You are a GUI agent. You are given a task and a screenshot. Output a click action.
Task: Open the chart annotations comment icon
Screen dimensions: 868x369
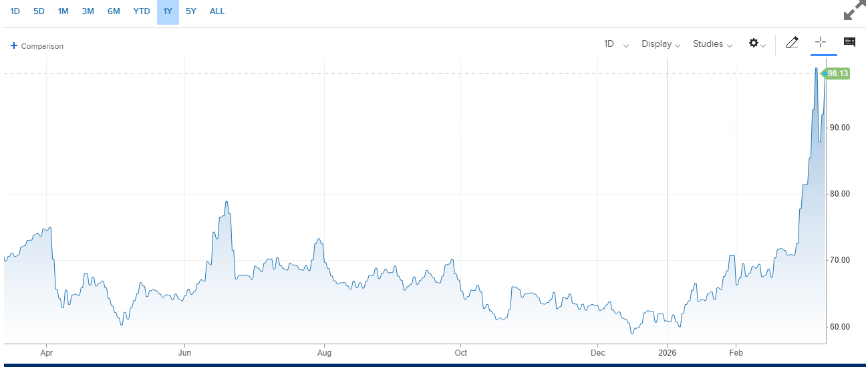pyautogui.click(x=849, y=42)
